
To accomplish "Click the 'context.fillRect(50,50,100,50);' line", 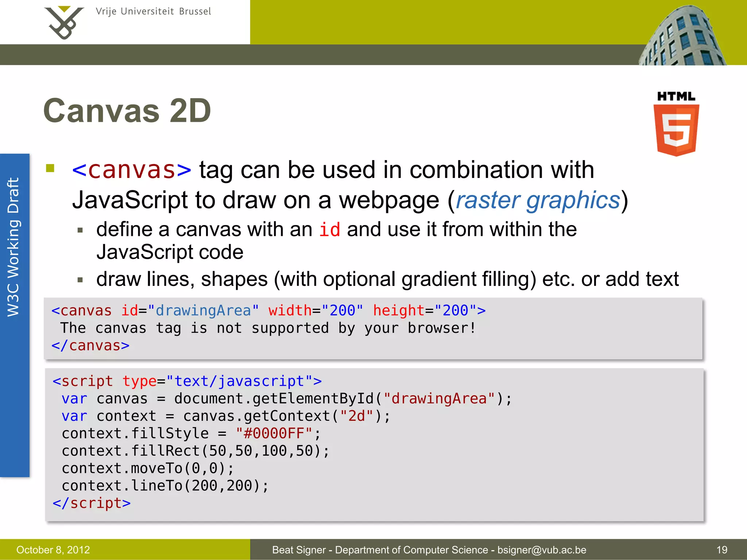I will [196, 451].
